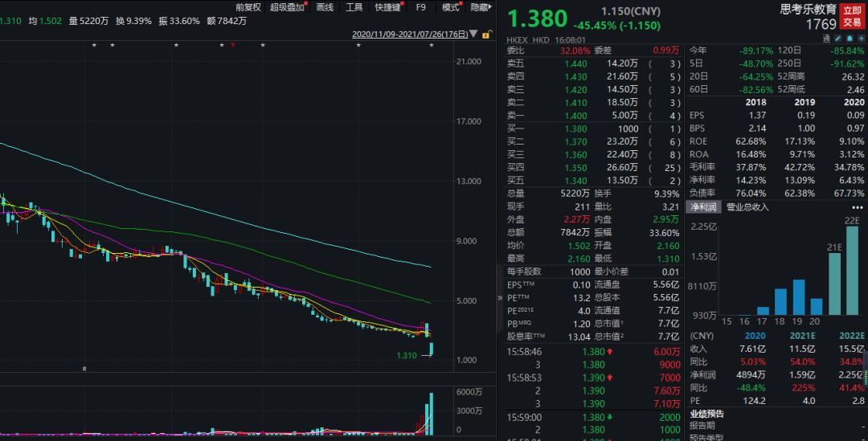The width and height of the screenshot is (868, 441).
Task: Open the 超级叠加 overlay menu
Action: coord(287,7)
